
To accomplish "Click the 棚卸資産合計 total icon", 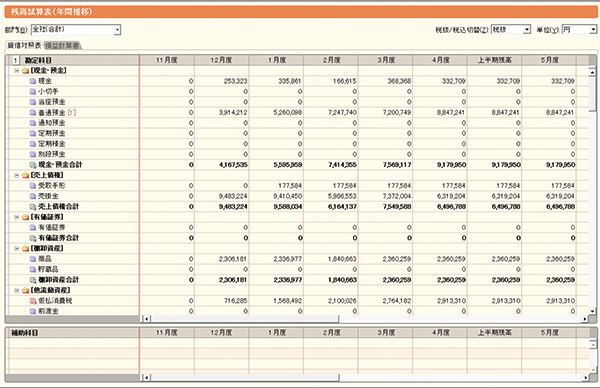I will click(x=33, y=280).
